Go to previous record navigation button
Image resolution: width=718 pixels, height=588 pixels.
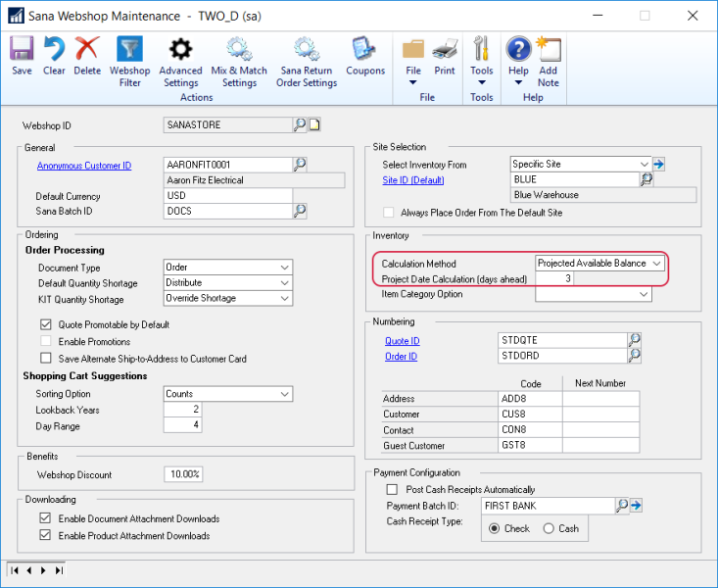coord(29,570)
